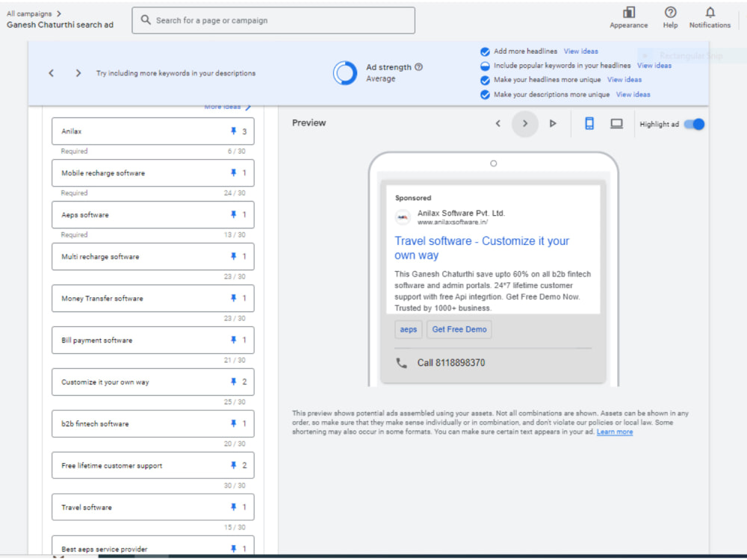Click pin icon on Customize it your own way
This screenshot has width=747, height=560.
click(x=233, y=382)
